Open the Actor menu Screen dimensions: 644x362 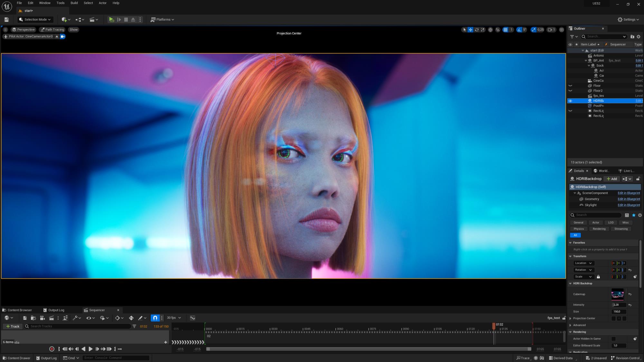pos(102,3)
